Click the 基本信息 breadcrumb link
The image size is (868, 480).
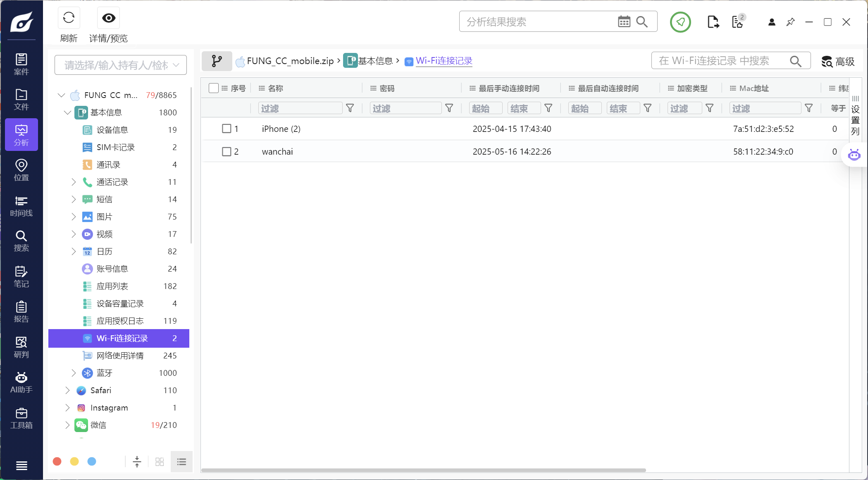click(x=375, y=61)
